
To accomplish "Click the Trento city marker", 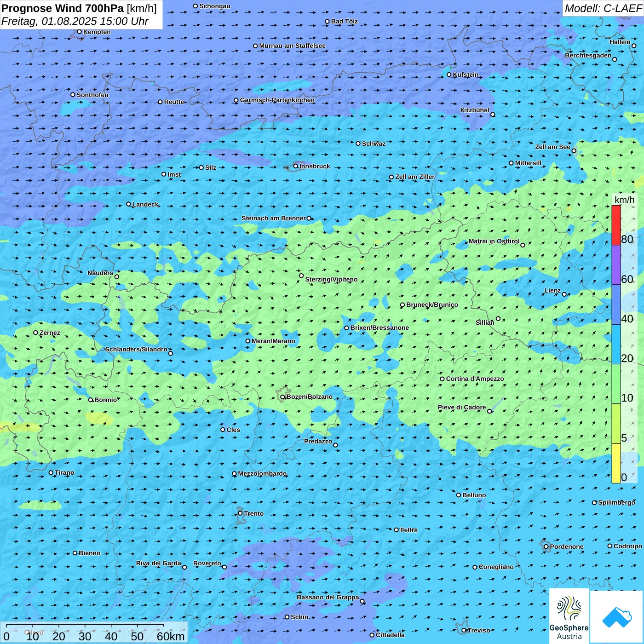I will click(240, 513).
